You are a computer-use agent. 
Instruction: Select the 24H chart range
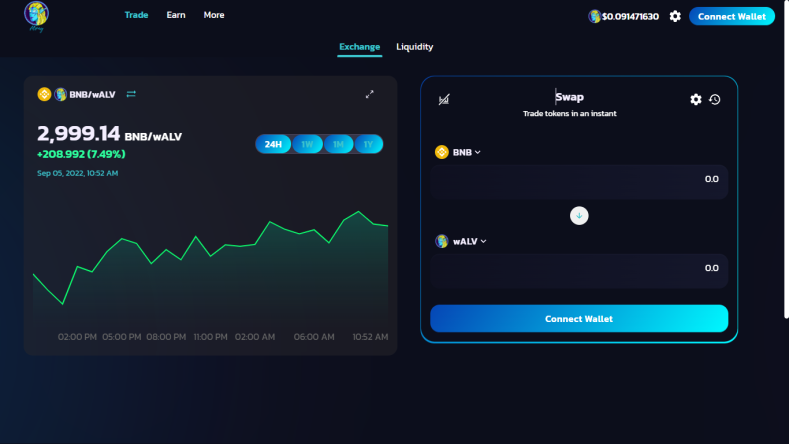coord(273,144)
